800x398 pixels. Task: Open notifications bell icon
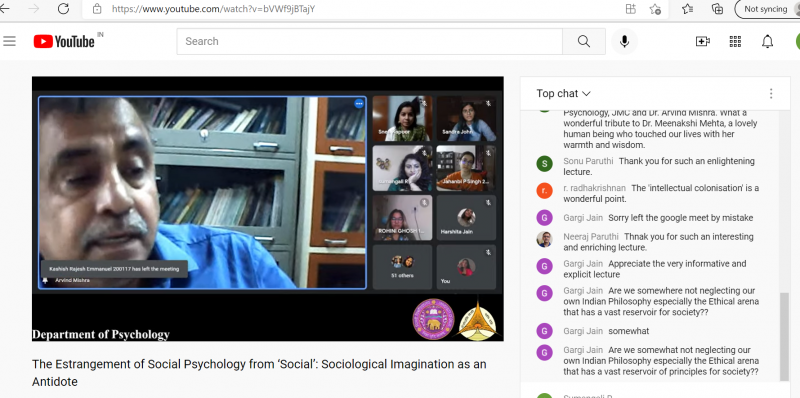pos(767,41)
